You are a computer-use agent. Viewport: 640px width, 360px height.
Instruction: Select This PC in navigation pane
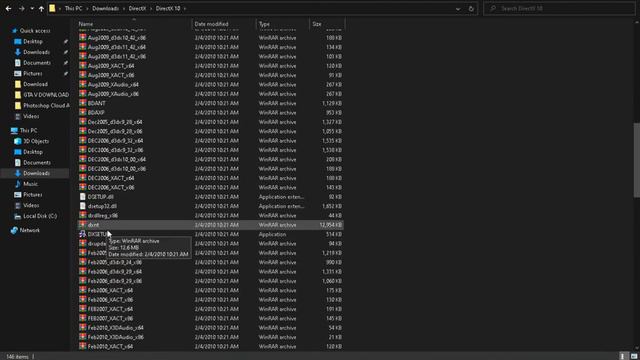[28, 131]
